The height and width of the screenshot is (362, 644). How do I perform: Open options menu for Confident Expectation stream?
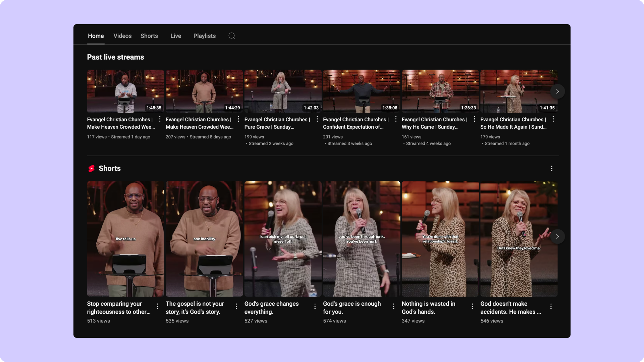coord(396,119)
